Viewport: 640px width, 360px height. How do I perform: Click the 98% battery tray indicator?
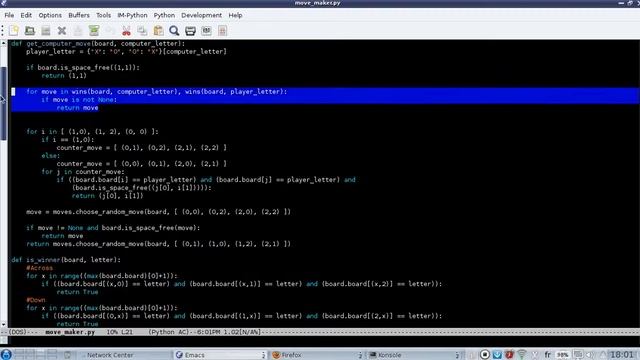562,355
